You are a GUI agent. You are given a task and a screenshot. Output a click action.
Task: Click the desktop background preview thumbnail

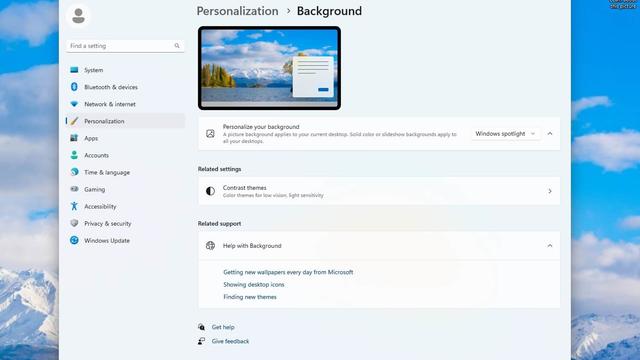tap(269, 68)
